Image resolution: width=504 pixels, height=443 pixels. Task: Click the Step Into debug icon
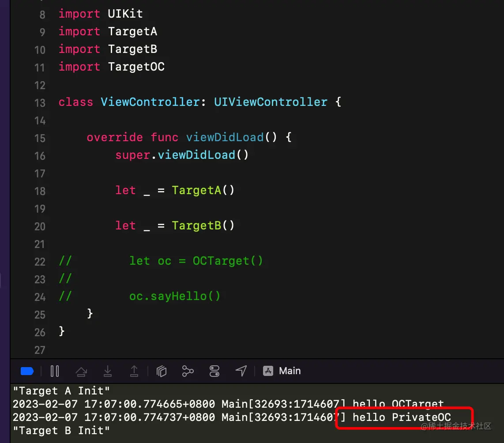click(108, 371)
